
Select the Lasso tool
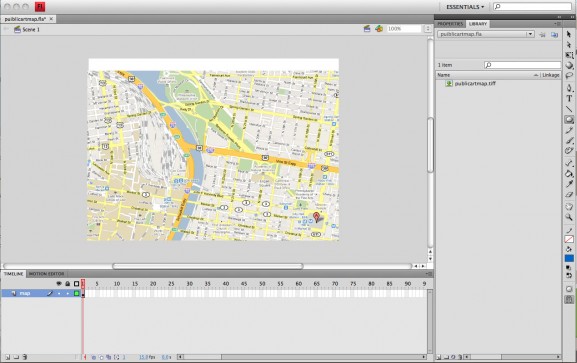point(569,76)
